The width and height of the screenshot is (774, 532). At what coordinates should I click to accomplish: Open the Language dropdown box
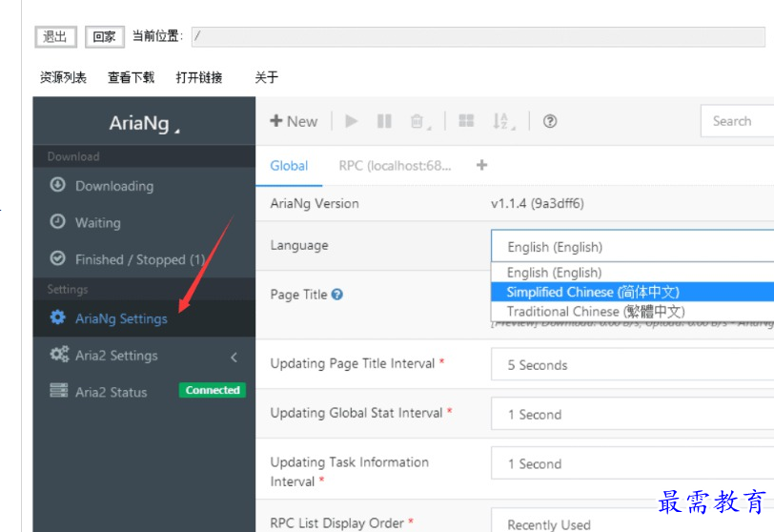[x=632, y=246]
